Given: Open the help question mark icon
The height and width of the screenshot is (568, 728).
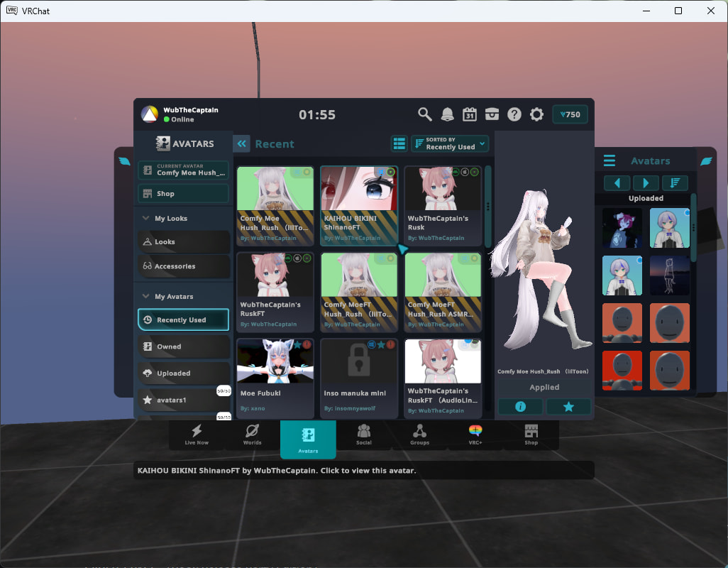Looking at the screenshot, I should [x=514, y=114].
